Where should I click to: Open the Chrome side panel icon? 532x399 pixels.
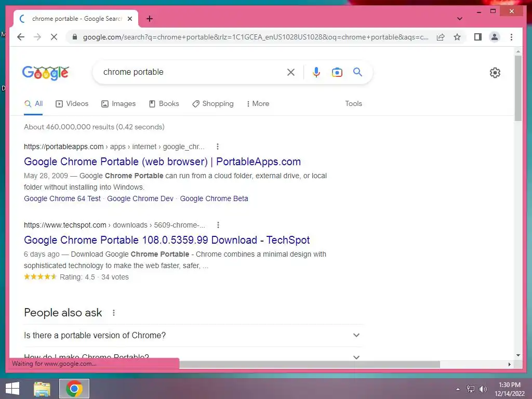pyautogui.click(x=478, y=37)
